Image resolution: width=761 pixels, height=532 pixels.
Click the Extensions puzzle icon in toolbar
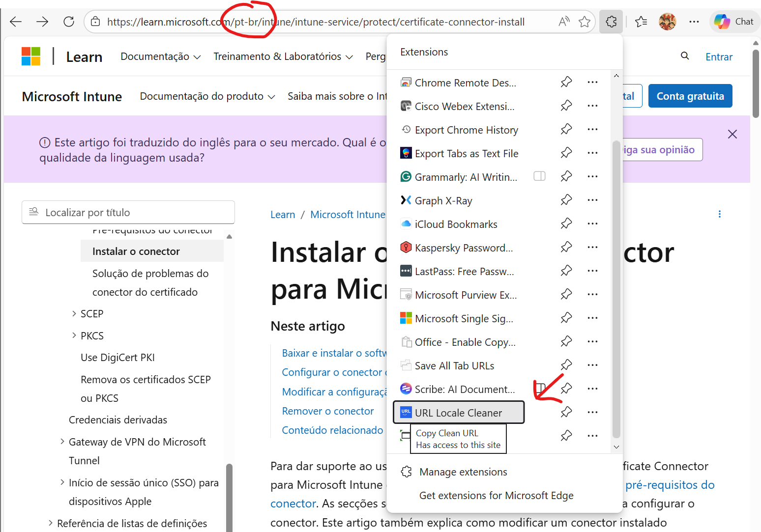click(x=611, y=21)
